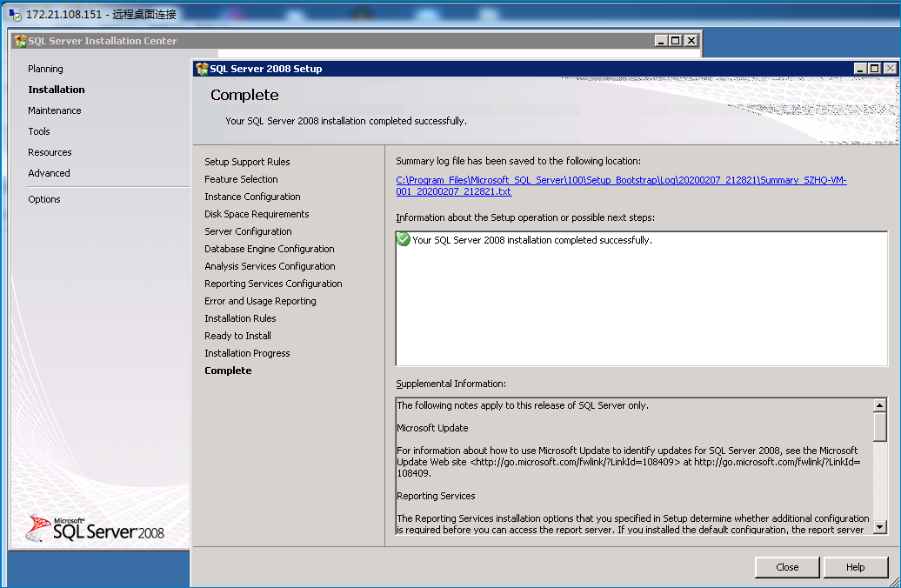Click the remote desktop connection icon

pyautogui.click(x=16, y=15)
